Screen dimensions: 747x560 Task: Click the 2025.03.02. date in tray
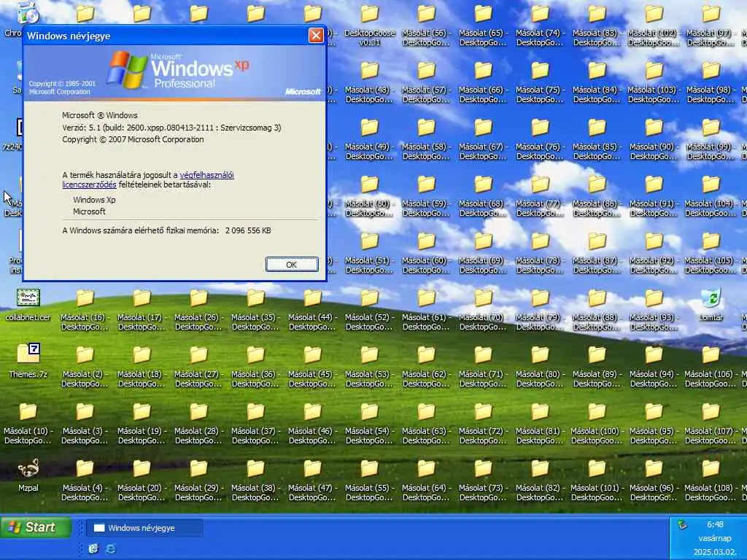pos(715,552)
